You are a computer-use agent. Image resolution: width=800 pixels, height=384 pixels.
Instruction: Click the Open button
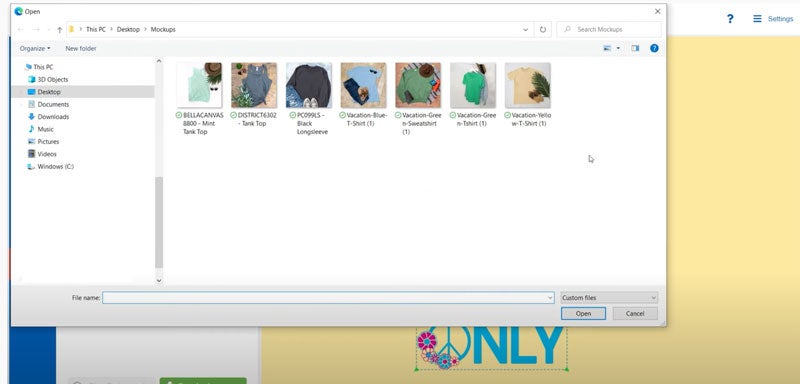pos(583,314)
